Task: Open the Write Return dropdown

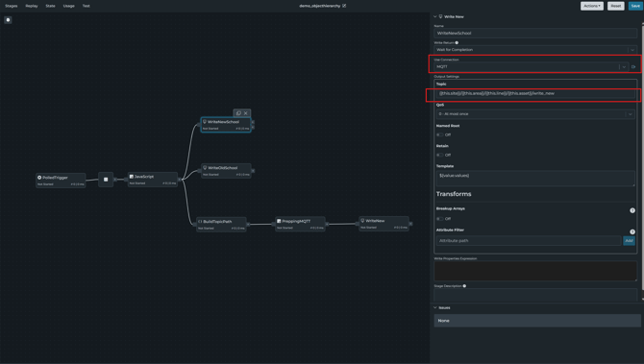Action: 535,50
